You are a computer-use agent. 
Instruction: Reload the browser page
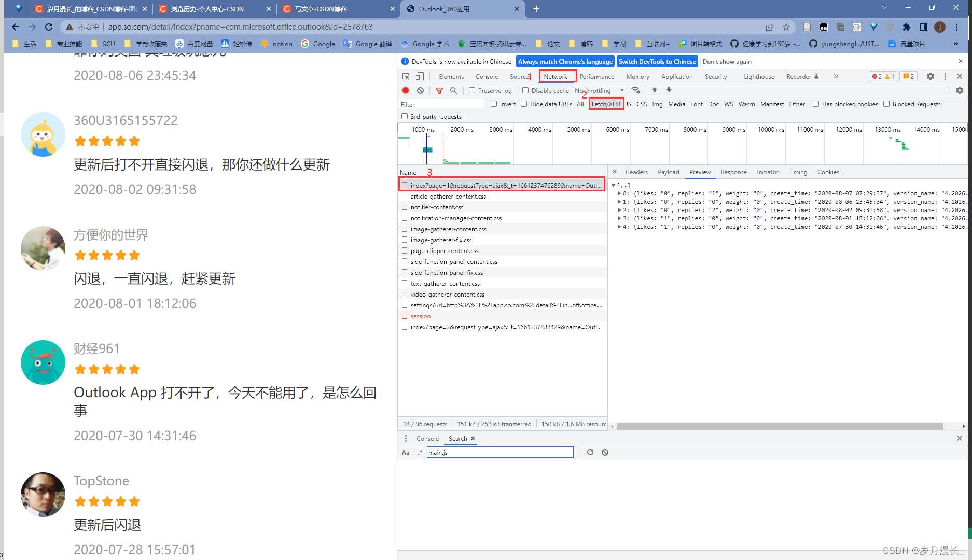[x=49, y=27]
